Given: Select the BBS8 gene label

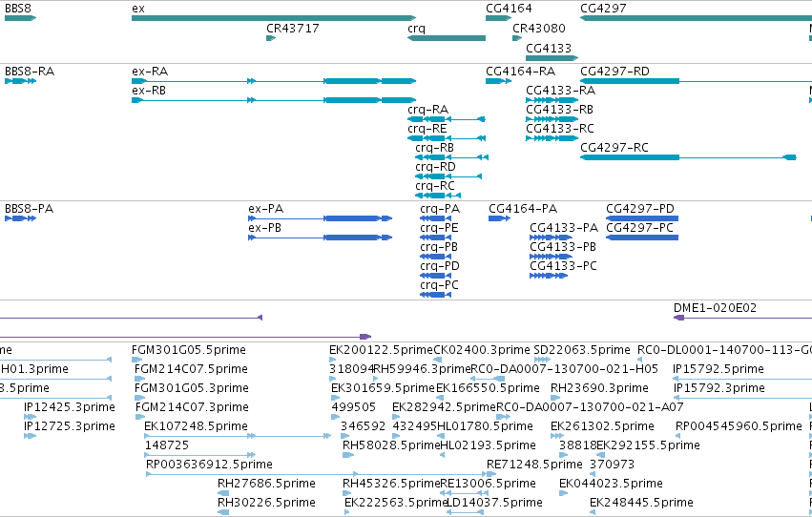Looking at the screenshot, I should point(18,9).
